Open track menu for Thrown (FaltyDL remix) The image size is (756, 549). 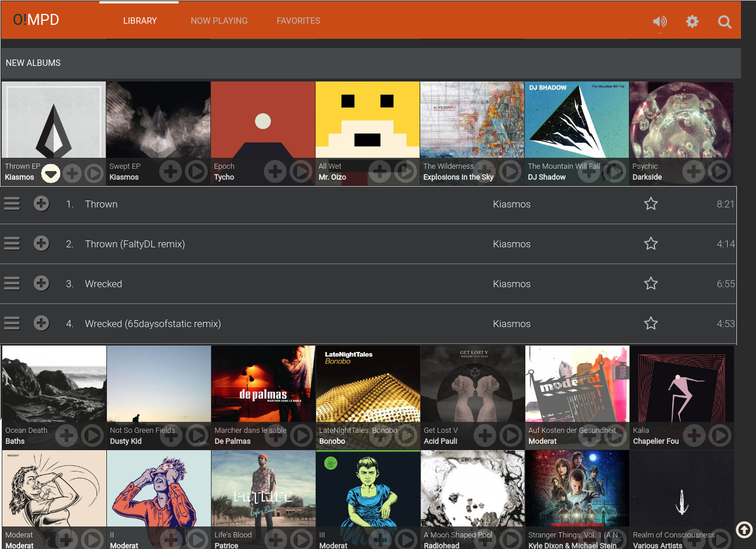point(12,243)
